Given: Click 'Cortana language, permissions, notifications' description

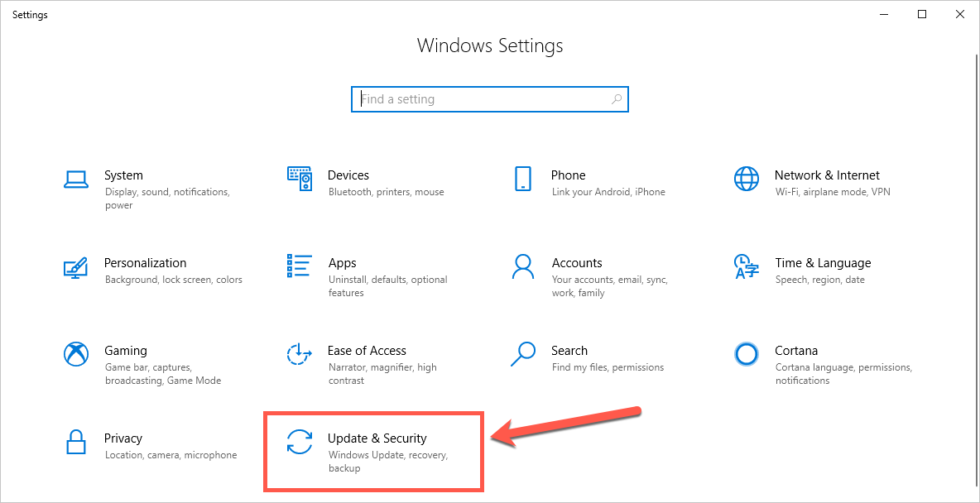Looking at the screenshot, I should (843, 374).
